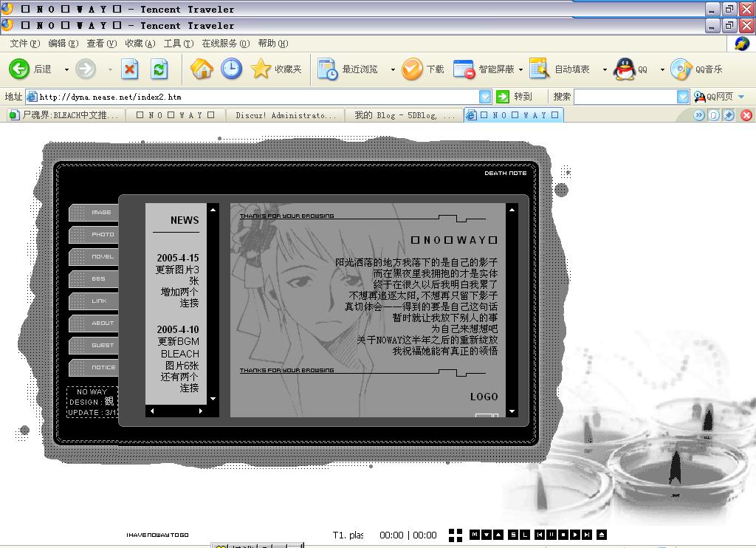Click the music player eject button
This screenshot has height=548, width=756.
(x=601, y=535)
